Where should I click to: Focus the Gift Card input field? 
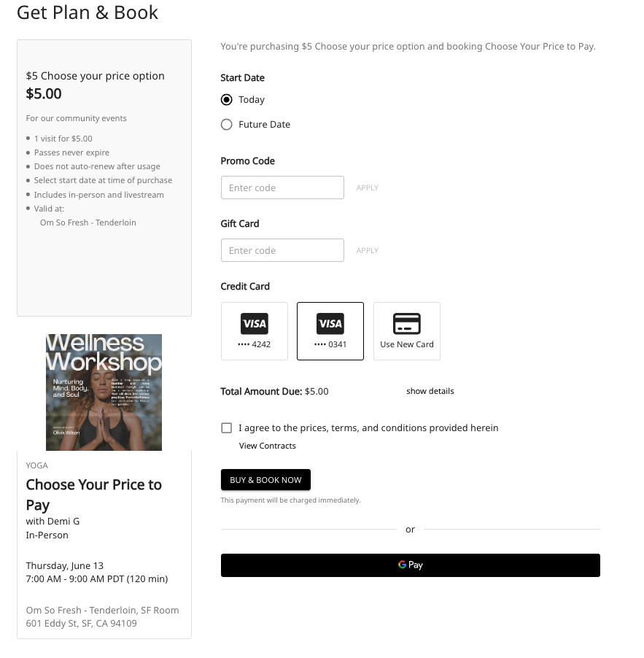pyautogui.click(x=282, y=250)
